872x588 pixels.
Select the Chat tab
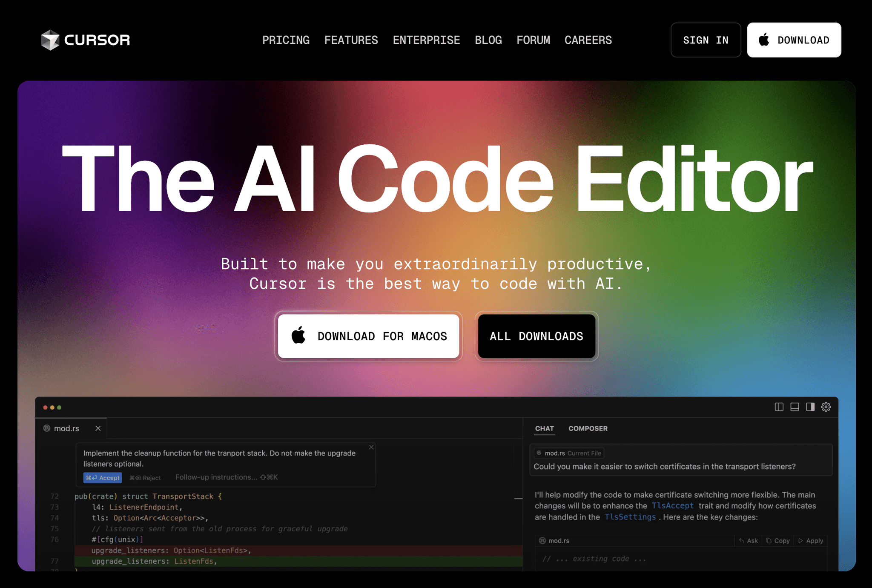point(544,428)
